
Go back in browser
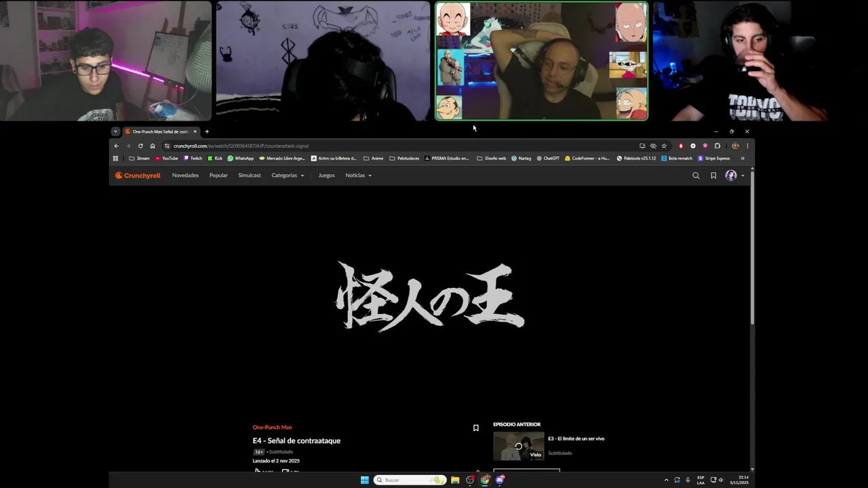(116, 146)
